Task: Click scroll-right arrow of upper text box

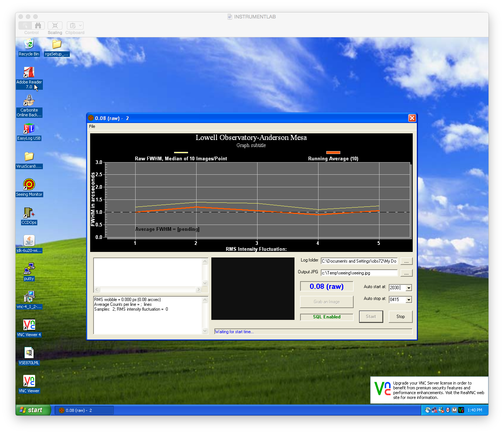Action: [x=199, y=290]
